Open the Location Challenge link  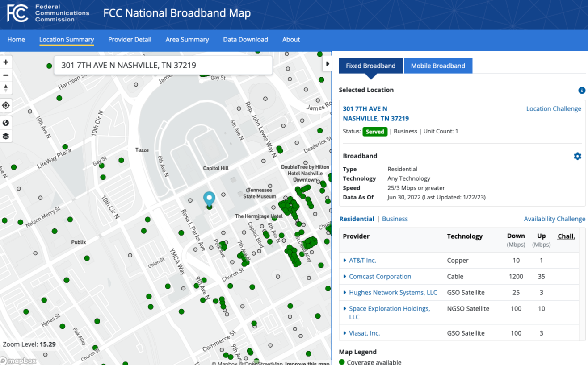(554, 109)
